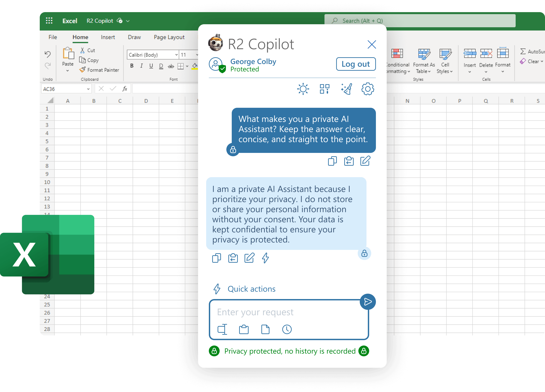
Task: Click the Insert Function fx icon
Action: (125, 89)
